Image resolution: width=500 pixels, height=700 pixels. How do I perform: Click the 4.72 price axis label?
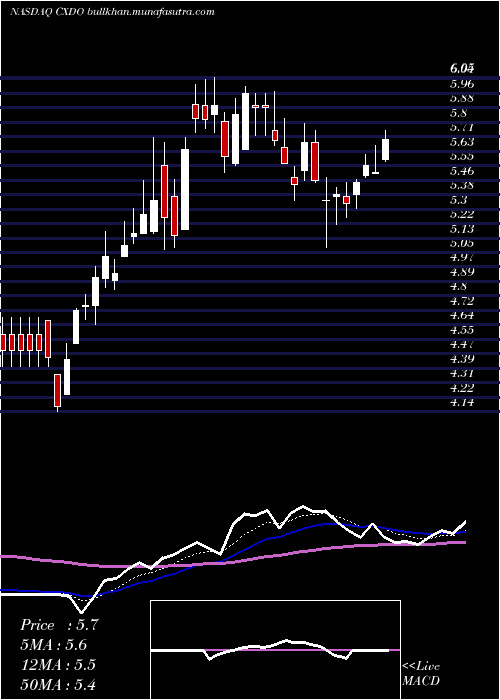(x=462, y=301)
